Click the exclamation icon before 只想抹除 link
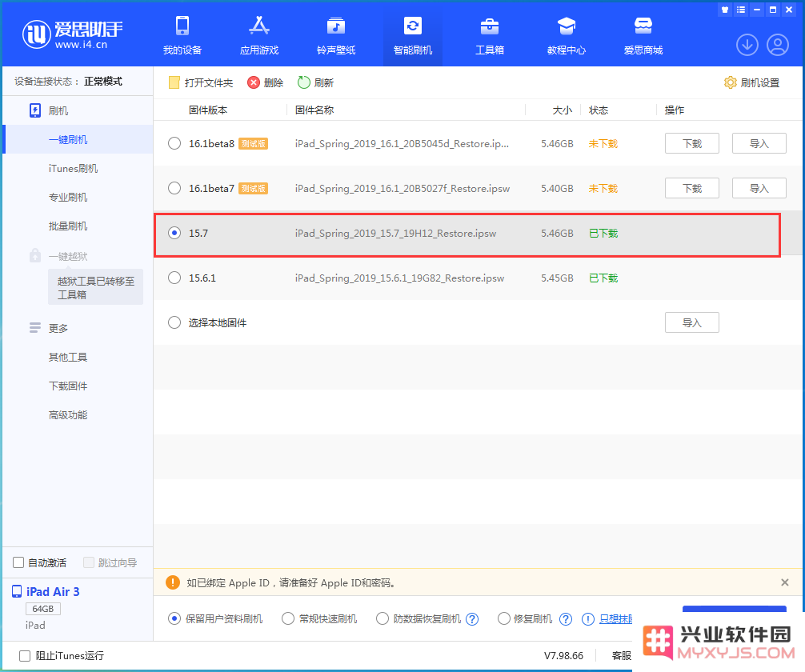This screenshot has width=805, height=672. pyautogui.click(x=588, y=619)
